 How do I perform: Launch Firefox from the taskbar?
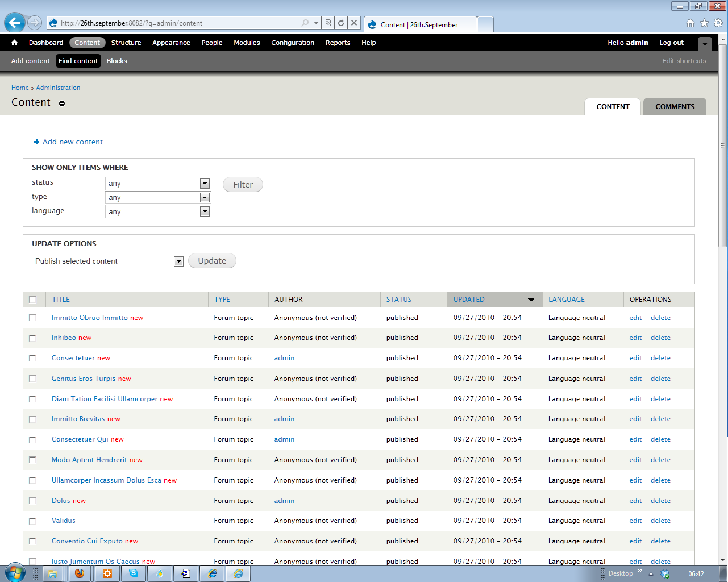pyautogui.click(x=80, y=573)
